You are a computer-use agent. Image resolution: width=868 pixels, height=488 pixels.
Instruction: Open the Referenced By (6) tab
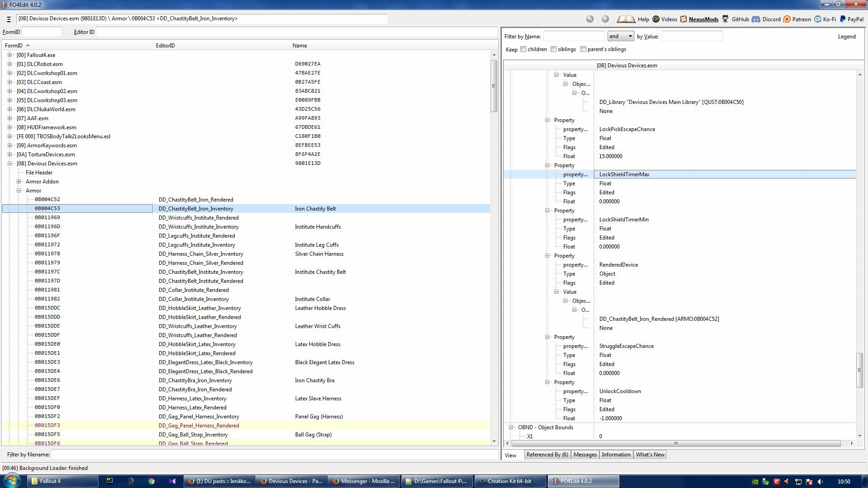pos(547,455)
